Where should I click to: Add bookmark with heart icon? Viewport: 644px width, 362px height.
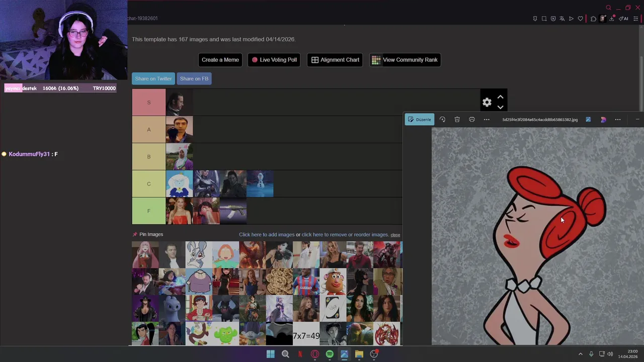click(580, 19)
